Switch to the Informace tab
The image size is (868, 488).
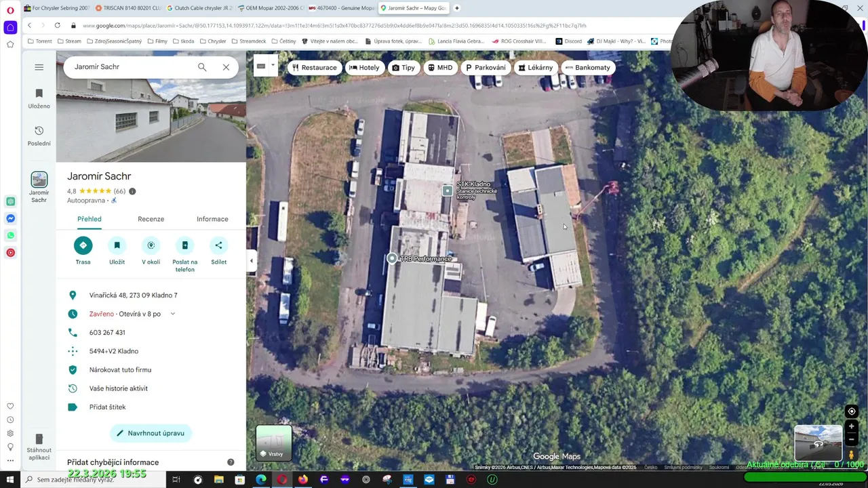point(212,219)
